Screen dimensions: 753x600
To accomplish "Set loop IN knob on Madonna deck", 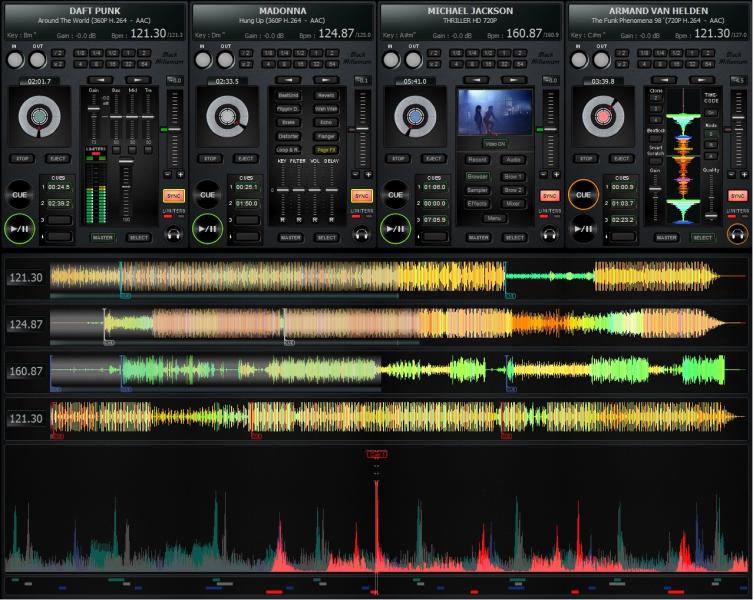I will point(203,60).
